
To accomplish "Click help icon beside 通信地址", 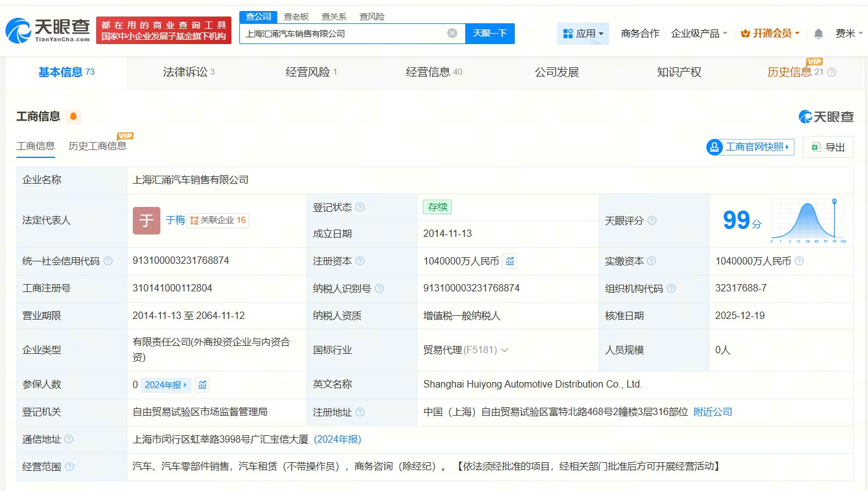I will 69,439.
